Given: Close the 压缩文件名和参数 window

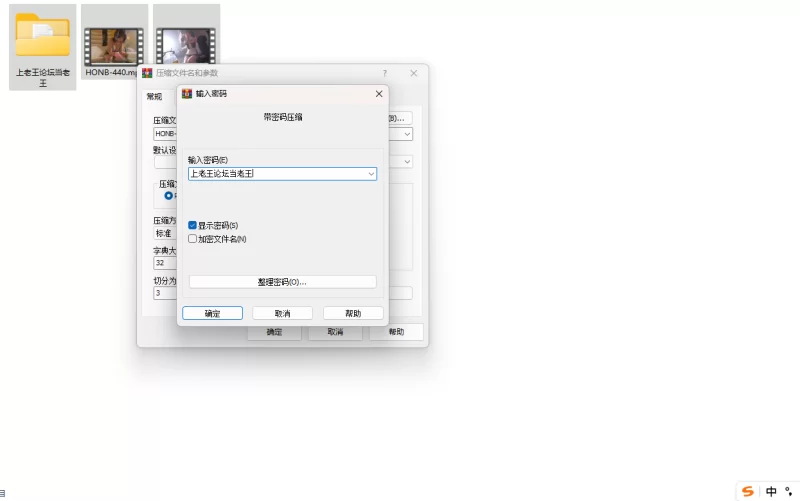Looking at the screenshot, I should click(x=414, y=73).
